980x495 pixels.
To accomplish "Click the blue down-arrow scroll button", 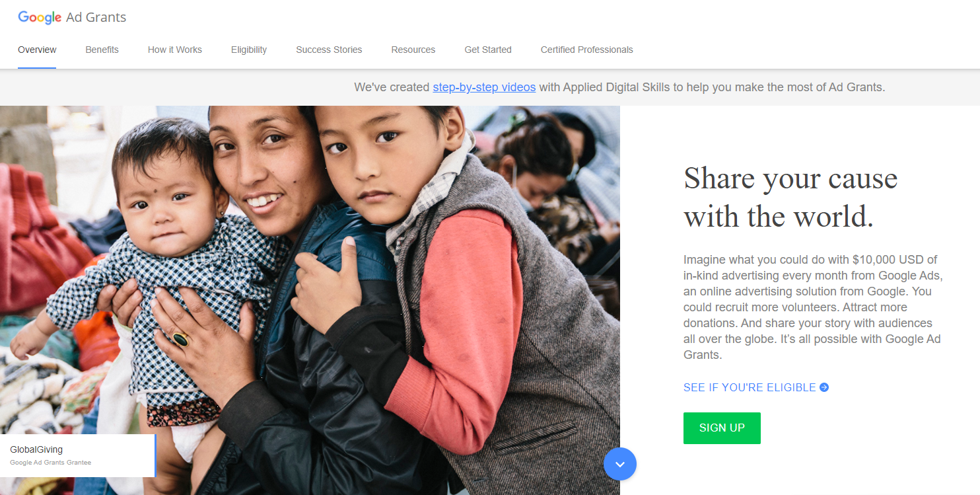I will (x=619, y=464).
